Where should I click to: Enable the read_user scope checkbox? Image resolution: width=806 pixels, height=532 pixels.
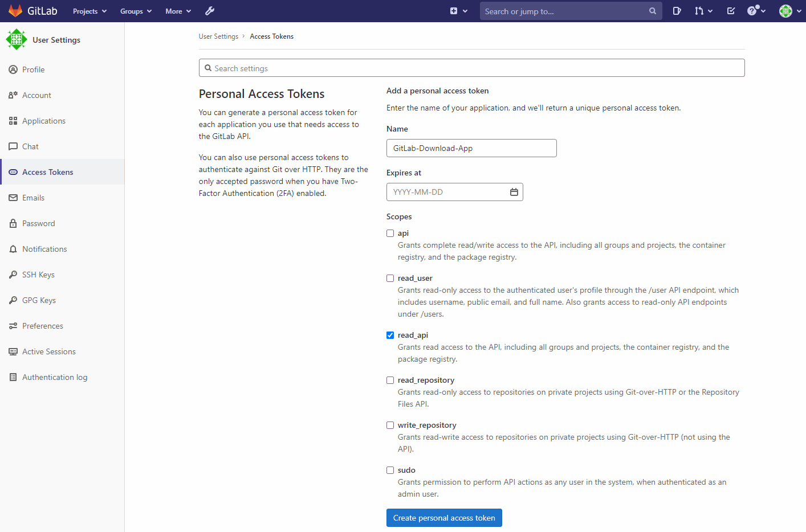(x=390, y=278)
